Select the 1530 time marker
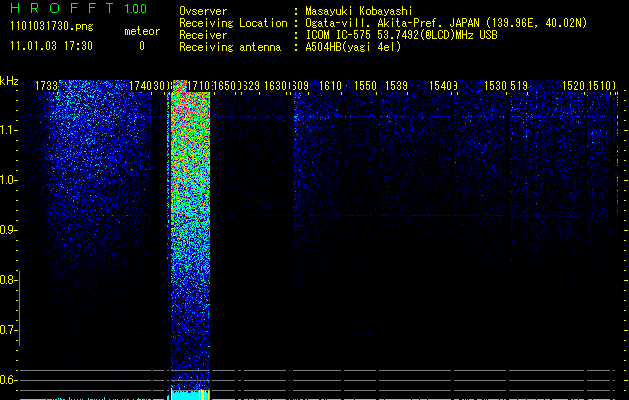 pyautogui.click(x=496, y=86)
